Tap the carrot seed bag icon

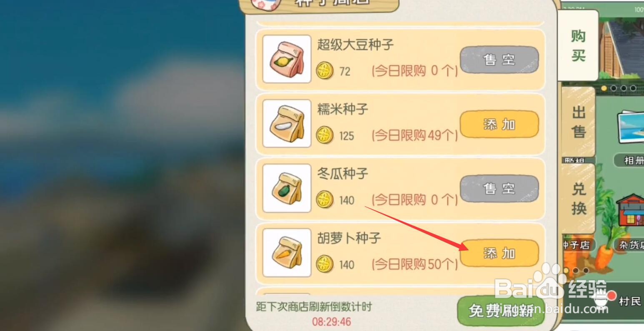point(287,253)
